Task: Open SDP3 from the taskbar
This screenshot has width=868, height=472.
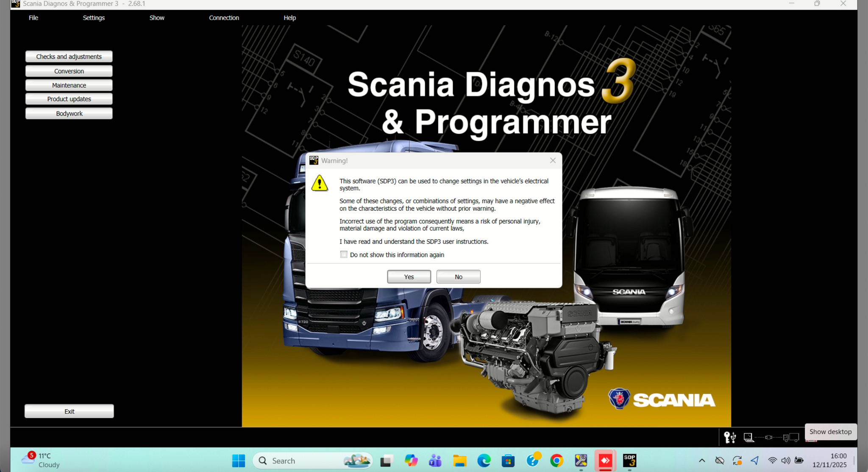Action: point(629,461)
